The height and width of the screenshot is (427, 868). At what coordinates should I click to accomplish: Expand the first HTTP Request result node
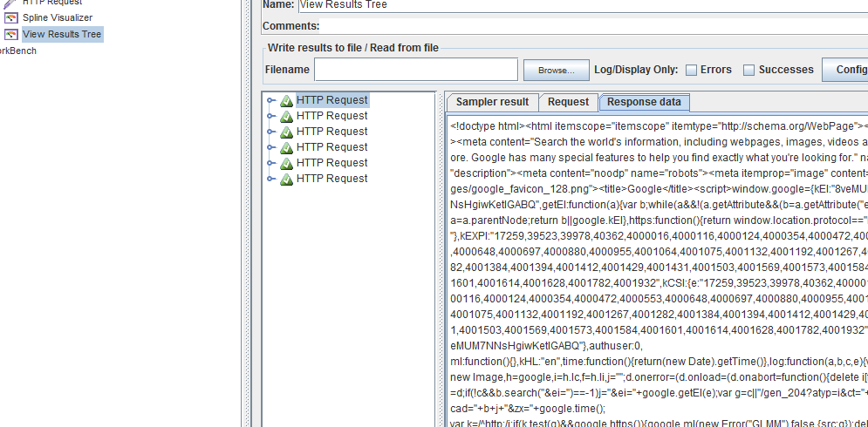[x=270, y=101]
